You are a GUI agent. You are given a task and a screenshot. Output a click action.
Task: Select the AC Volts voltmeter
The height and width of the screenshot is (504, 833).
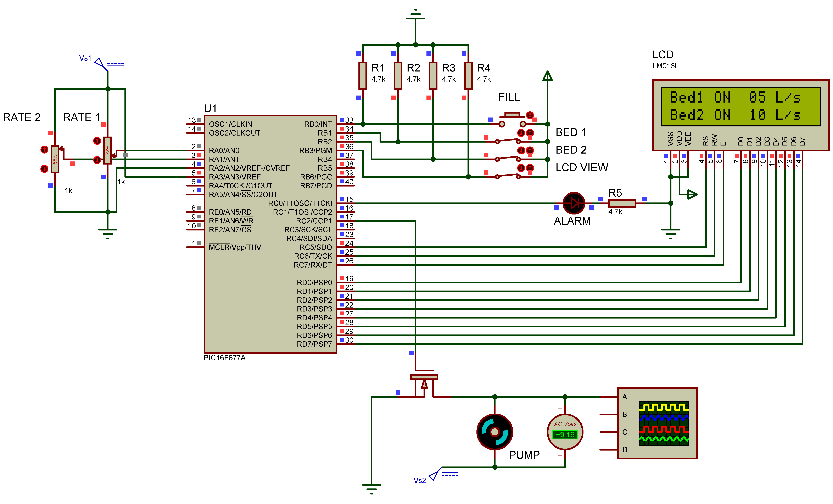tap(565, 432)
